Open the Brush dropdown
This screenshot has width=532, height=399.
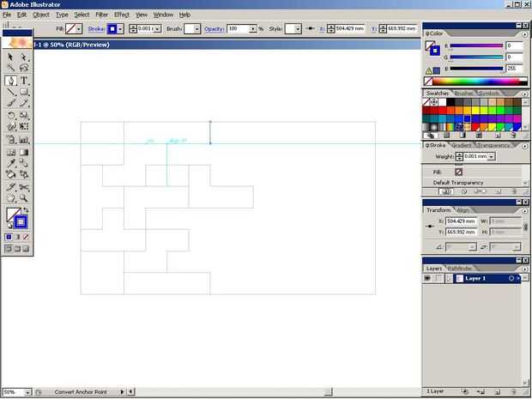pos(197,29)
